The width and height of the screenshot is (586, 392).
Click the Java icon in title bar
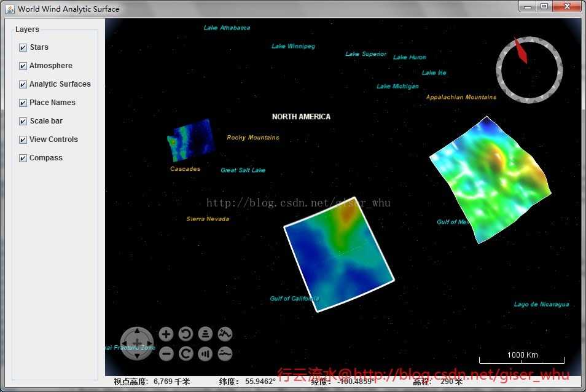click(x=10, y=9)
